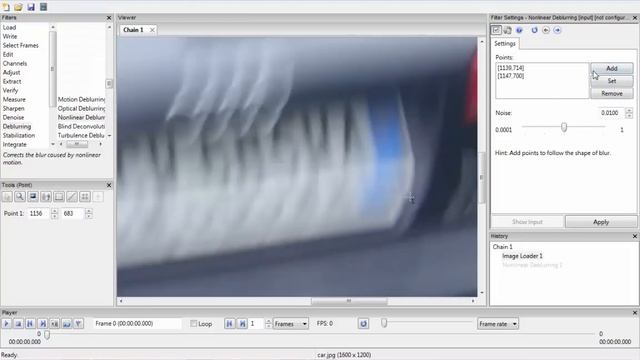Select the first tool icon in Tools panel

pyautogui.click(x=7, y=197)
